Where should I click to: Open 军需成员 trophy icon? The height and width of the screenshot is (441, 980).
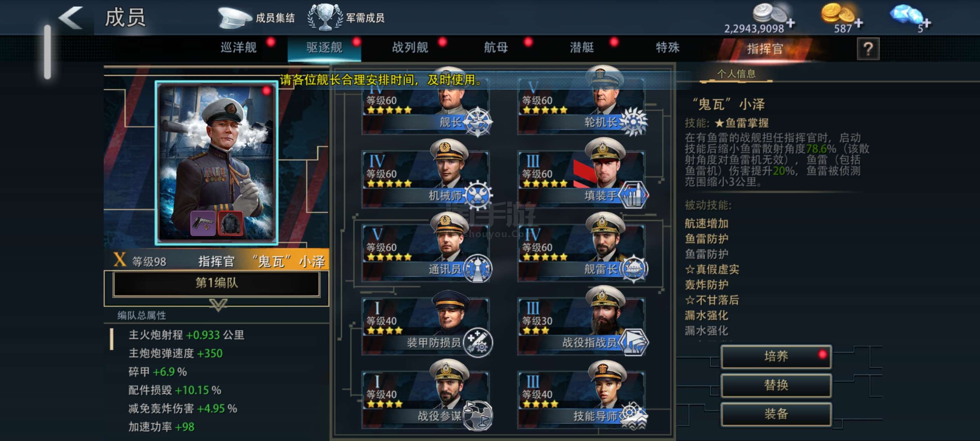346,17
